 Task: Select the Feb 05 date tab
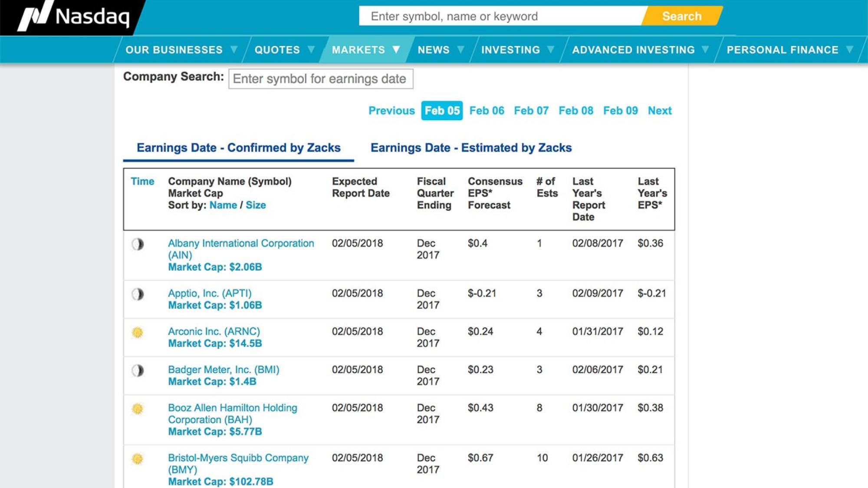442,111
